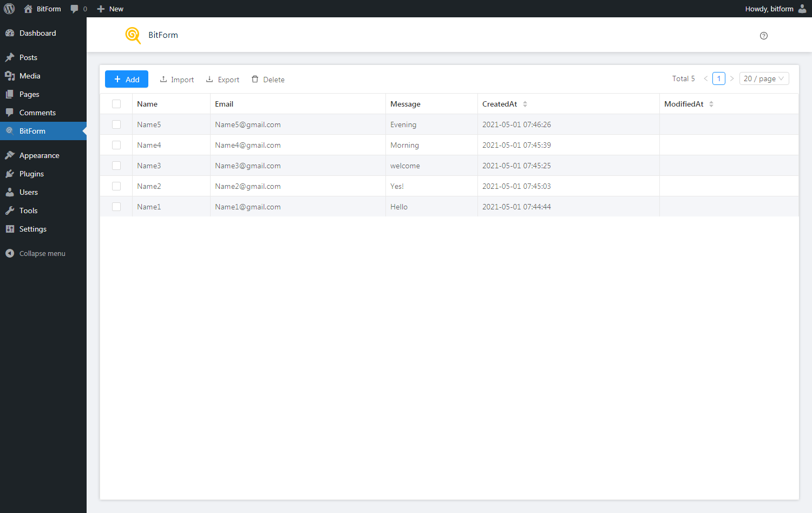This screenshot has width=812, height=513.
Task: Open the Users menu
Action: 43,192
